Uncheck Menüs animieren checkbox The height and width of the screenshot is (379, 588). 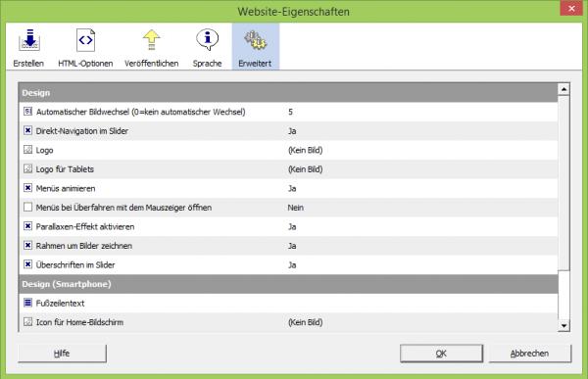tap(27, 188)
